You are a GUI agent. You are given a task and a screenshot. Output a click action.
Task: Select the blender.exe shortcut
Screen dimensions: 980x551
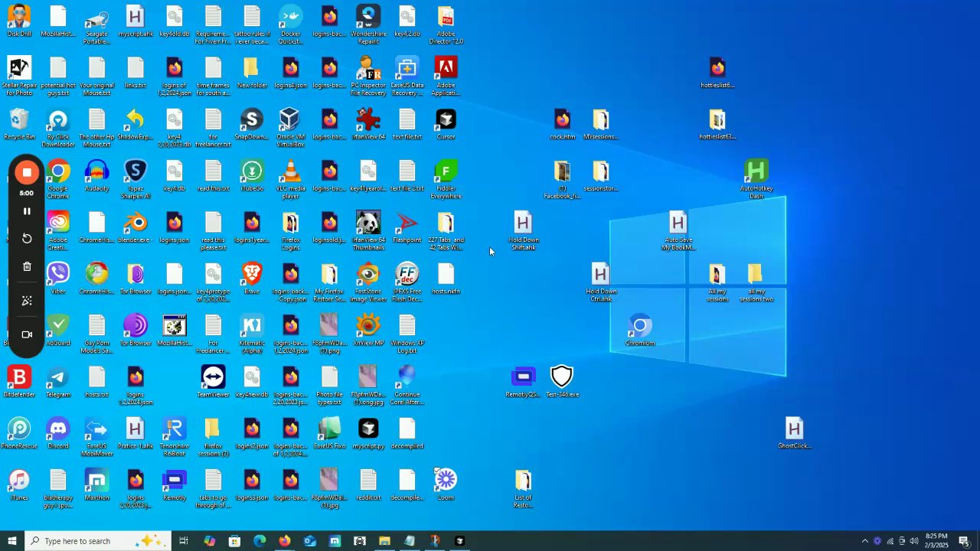(x=136, y=227)
